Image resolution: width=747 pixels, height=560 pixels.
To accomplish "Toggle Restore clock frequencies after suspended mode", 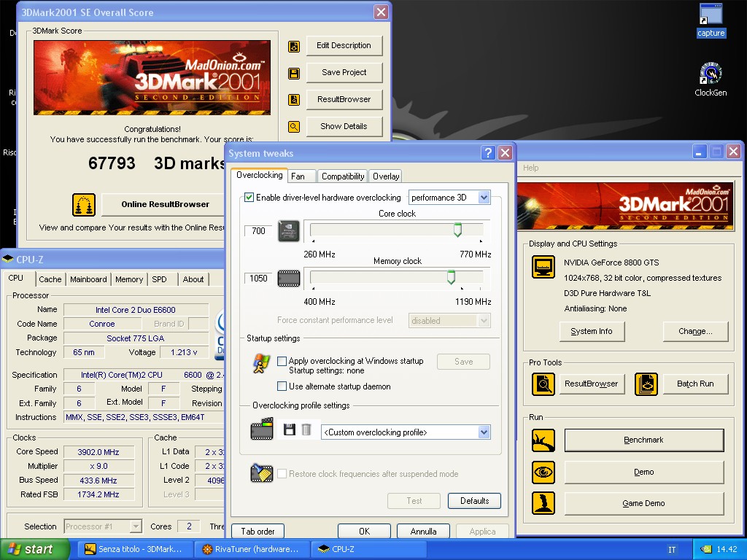I will (x=282, y=474).
